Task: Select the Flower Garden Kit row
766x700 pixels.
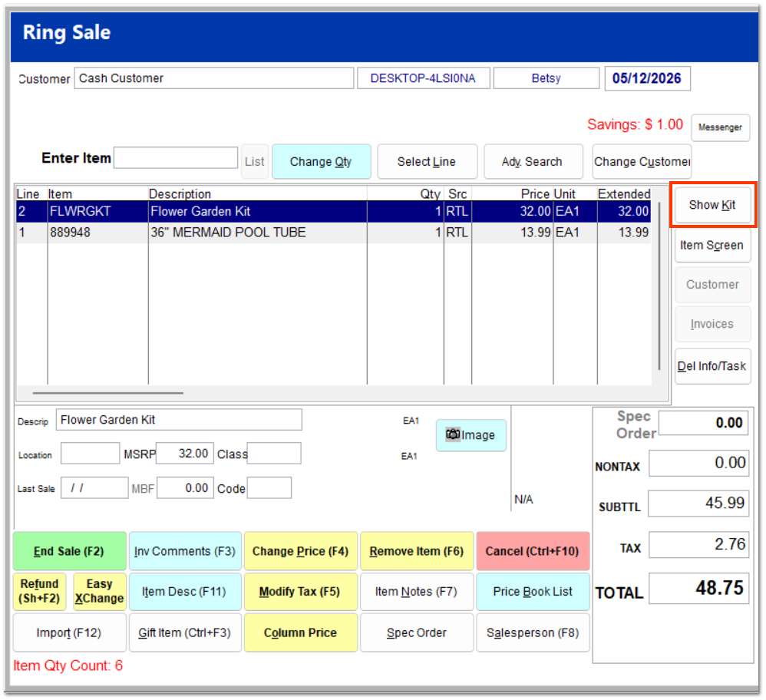Action: pyautogui.click(x=334, y=212)
